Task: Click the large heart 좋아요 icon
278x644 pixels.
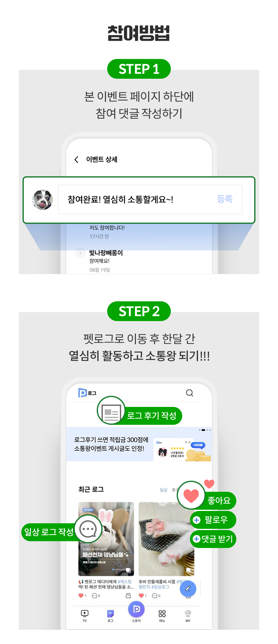Action: click(x=191, y=495)
